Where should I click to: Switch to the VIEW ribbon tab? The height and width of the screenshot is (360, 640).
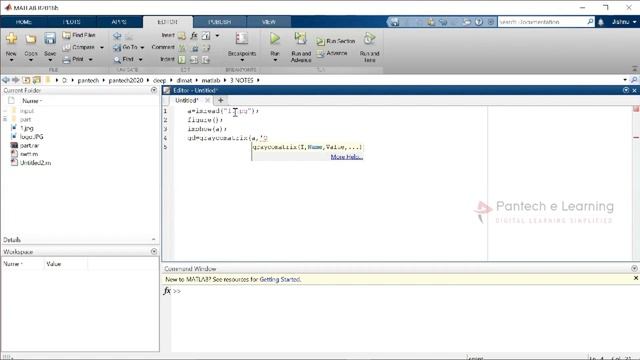coord(269,22)
